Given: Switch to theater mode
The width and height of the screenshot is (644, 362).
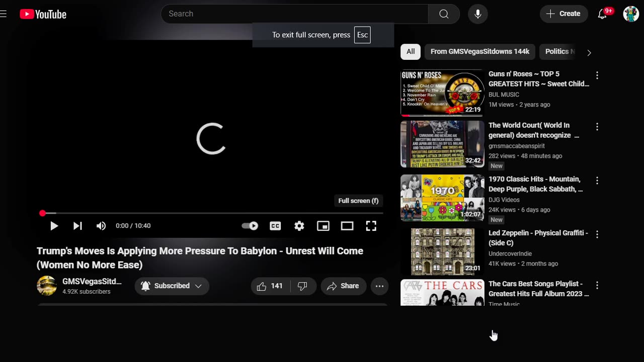Looking at the screenshot, I should [x=347, y=226].
